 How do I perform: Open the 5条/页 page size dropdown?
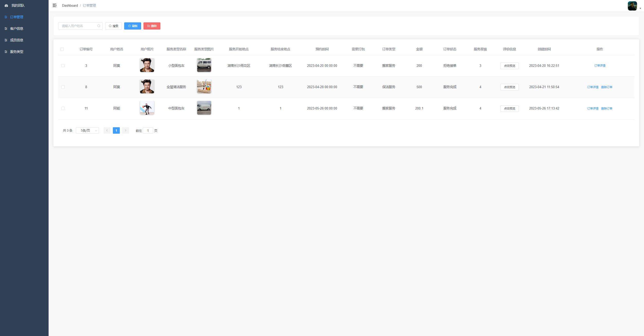87,131
